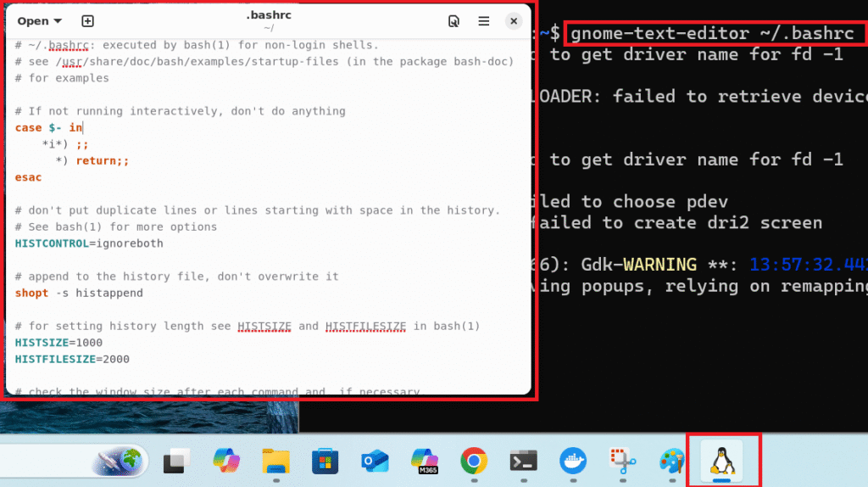
Task: Click 'See bash(1) for more options' comment
Action: (x=115, y=227)
